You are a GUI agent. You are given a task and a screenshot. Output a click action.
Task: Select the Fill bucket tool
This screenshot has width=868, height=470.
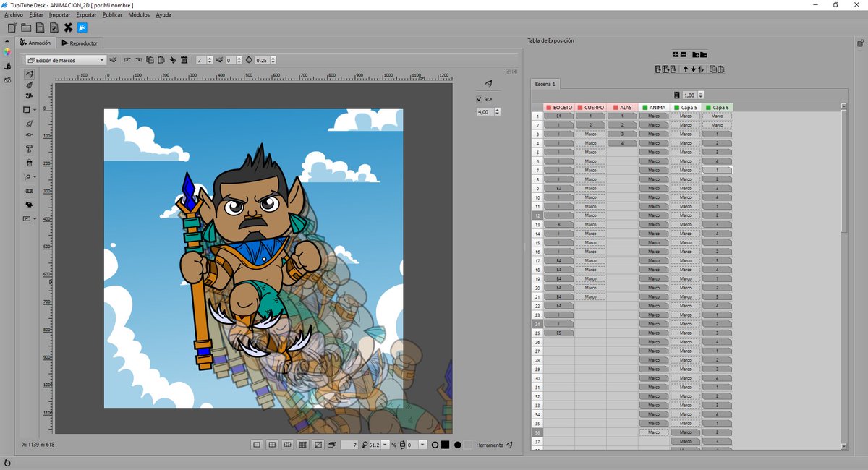(30, 163)
